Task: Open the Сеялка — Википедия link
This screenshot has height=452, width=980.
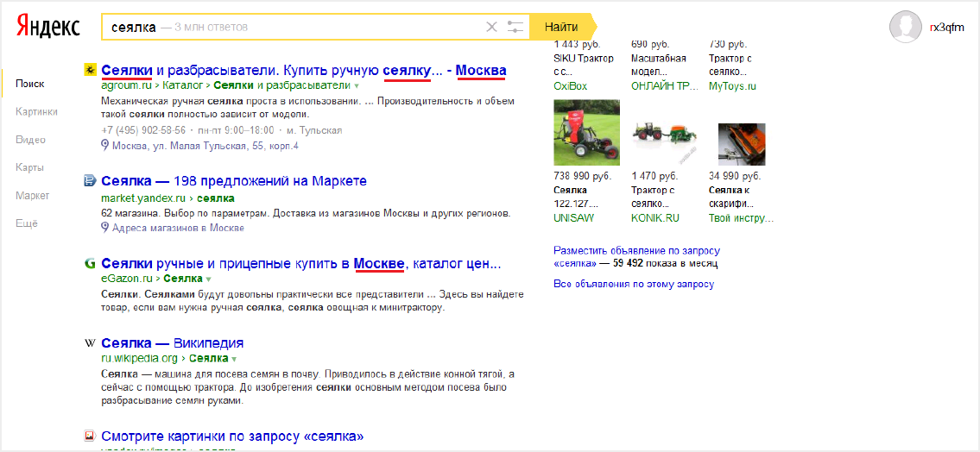Action: [x=172, y=343]
